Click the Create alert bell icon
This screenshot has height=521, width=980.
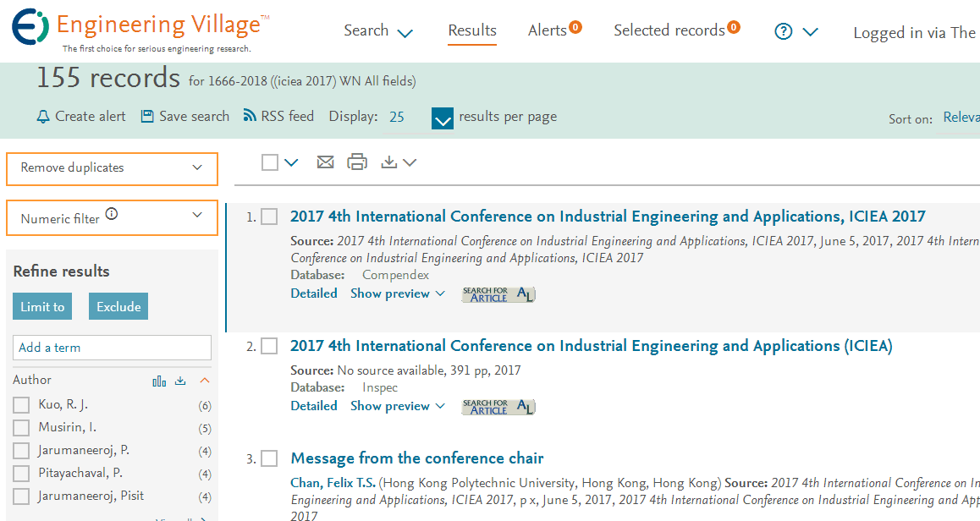(x=42, y=116)
